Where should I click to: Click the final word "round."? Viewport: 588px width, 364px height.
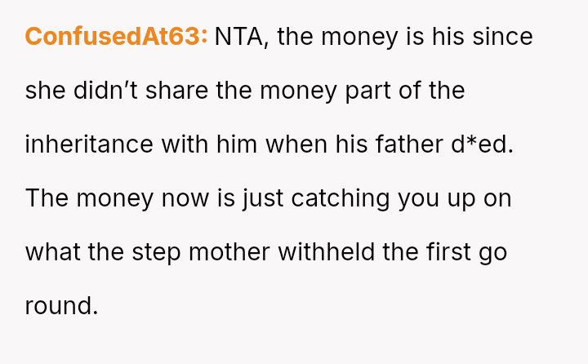pyautogui.click(x=61, y=306)
